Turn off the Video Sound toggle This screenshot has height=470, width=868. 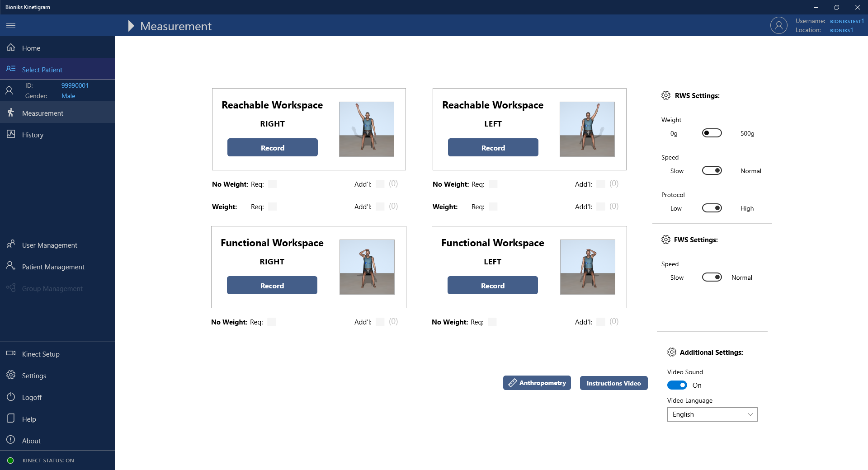tap(677, 385)
